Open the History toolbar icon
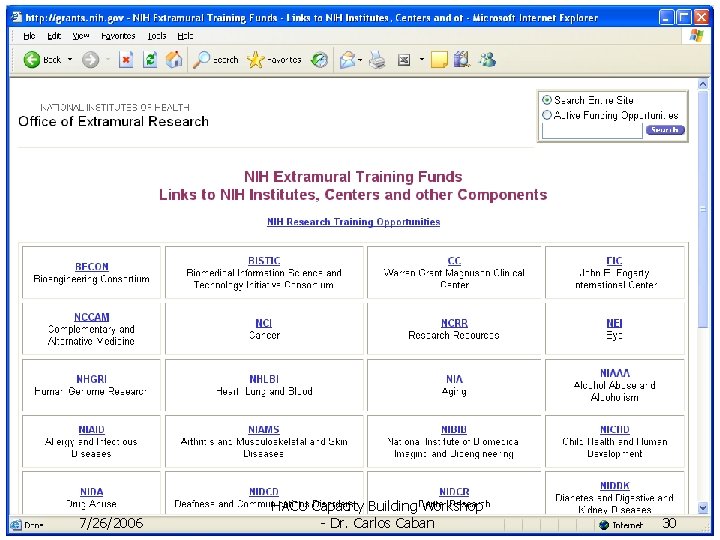 pyautogui.click(x=320, y=60)
